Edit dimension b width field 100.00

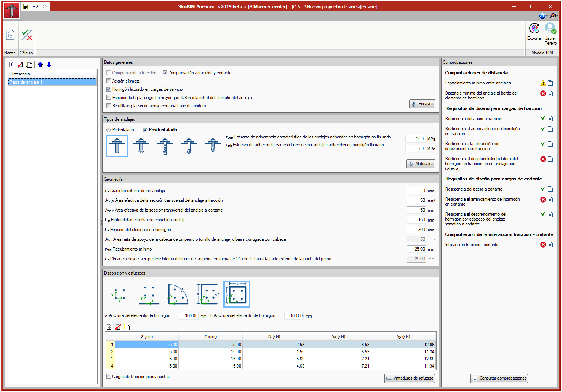(294, 316)
